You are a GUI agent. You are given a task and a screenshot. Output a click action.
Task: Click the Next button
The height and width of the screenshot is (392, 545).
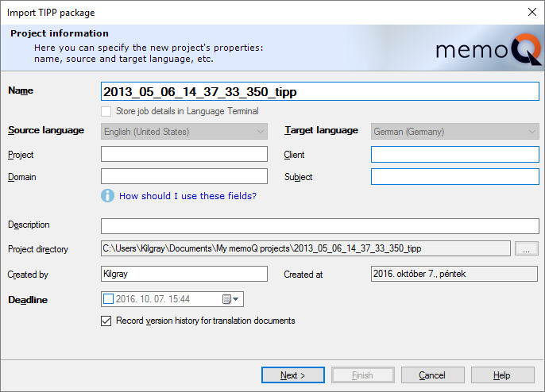(293, 375)
